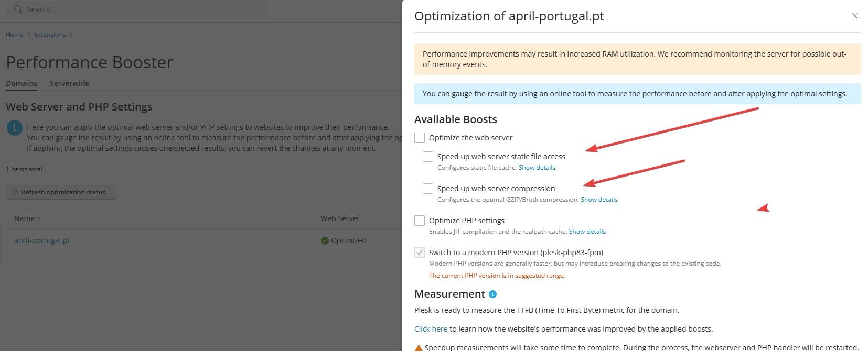Switch to the Serverwide tab
This screenshot has width=868, height=351.
click(x=69, y=83)
